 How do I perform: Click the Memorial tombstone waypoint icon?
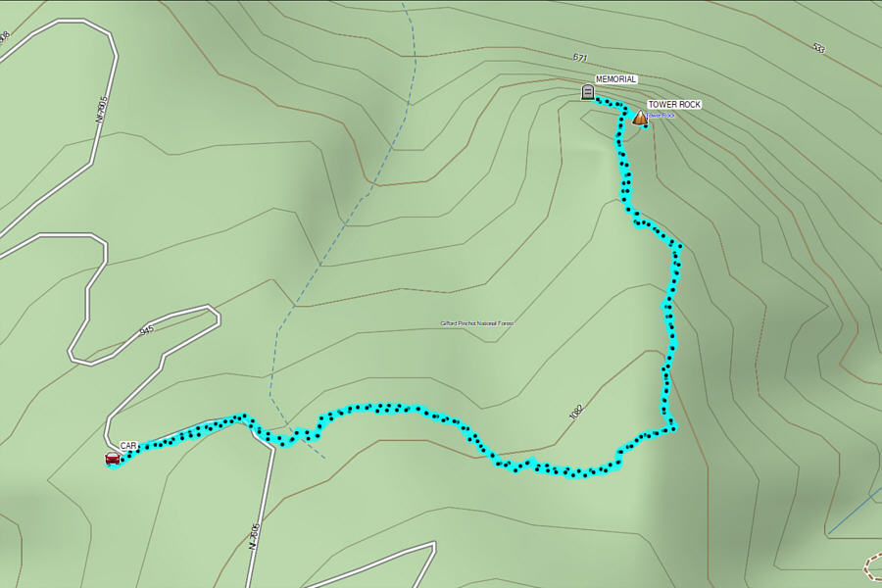pyautogui.click(x=587, y=92)
